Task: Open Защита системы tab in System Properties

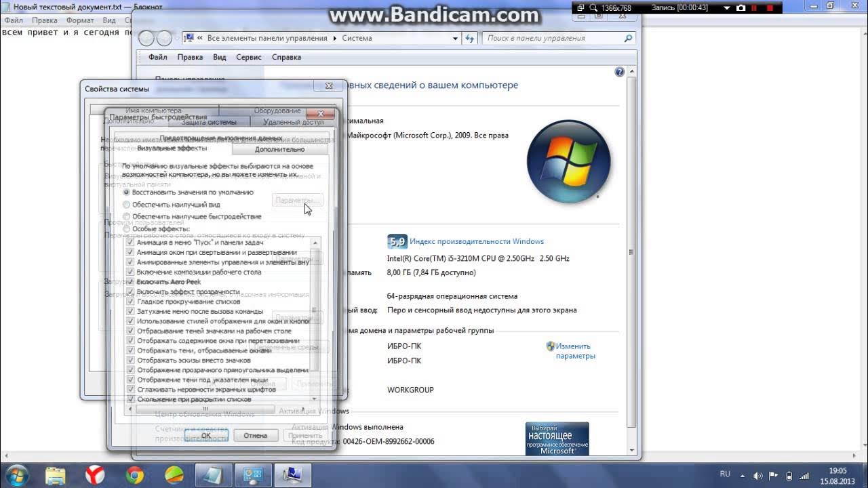Action: coord(209,122)
